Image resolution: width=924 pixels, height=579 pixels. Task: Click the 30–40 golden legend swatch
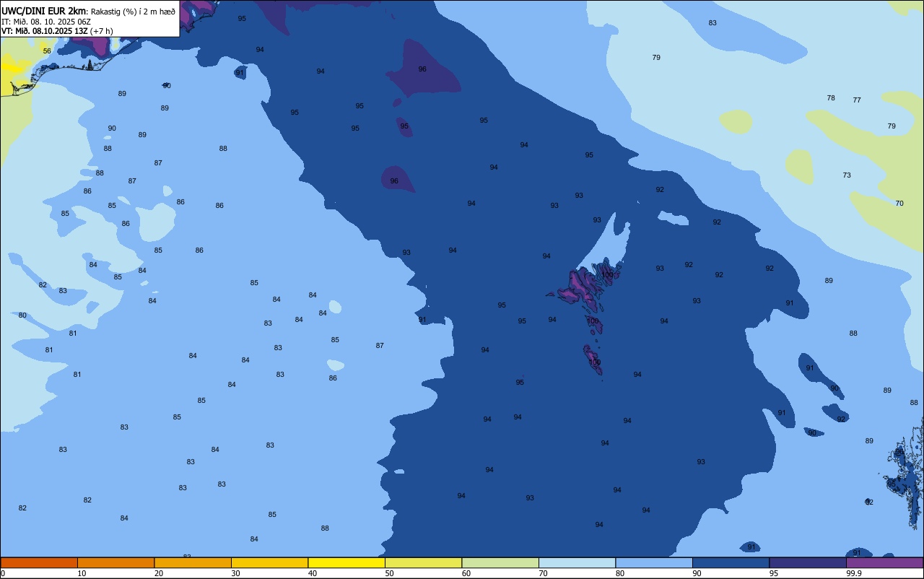[x=269, y=562]
